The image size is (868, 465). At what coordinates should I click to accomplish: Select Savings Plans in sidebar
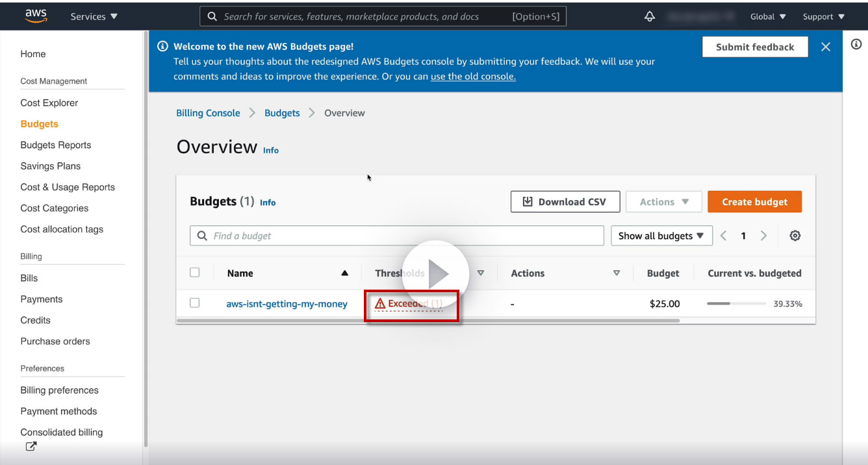(50, 166)
